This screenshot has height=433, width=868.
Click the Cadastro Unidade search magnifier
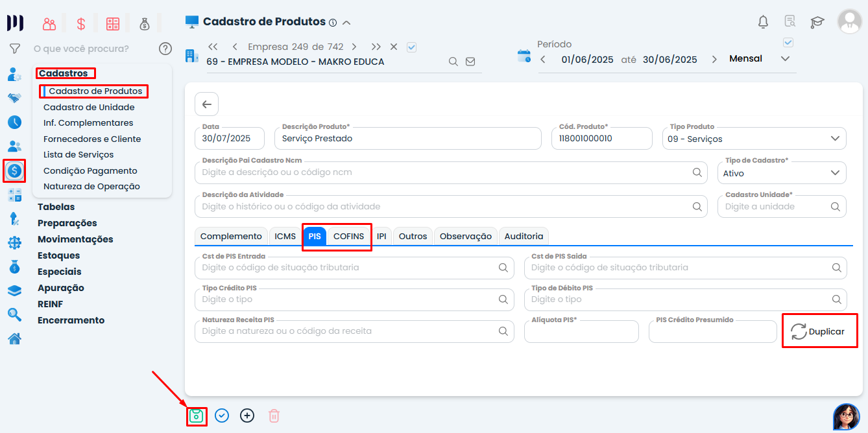pos(836,206)
